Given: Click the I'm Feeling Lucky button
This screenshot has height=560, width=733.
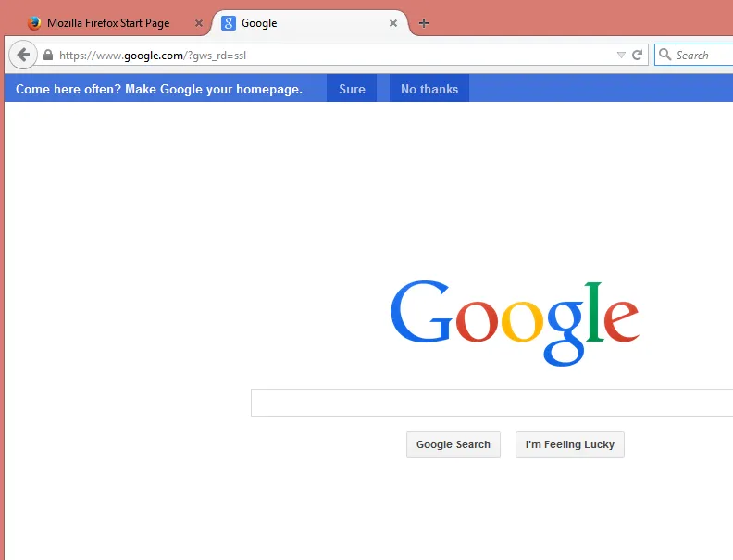Looking at the screenshot, I should (x=570, y=444).
